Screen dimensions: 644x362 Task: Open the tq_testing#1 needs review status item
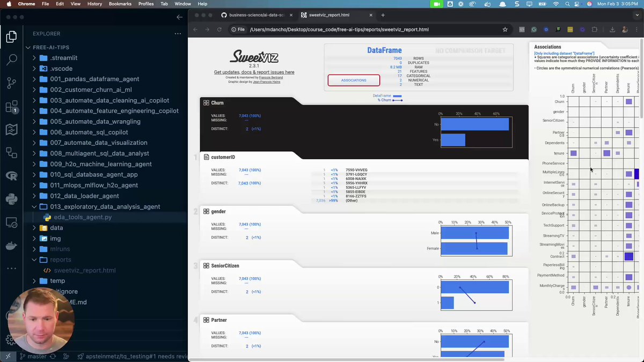click(x=133, y=356)
